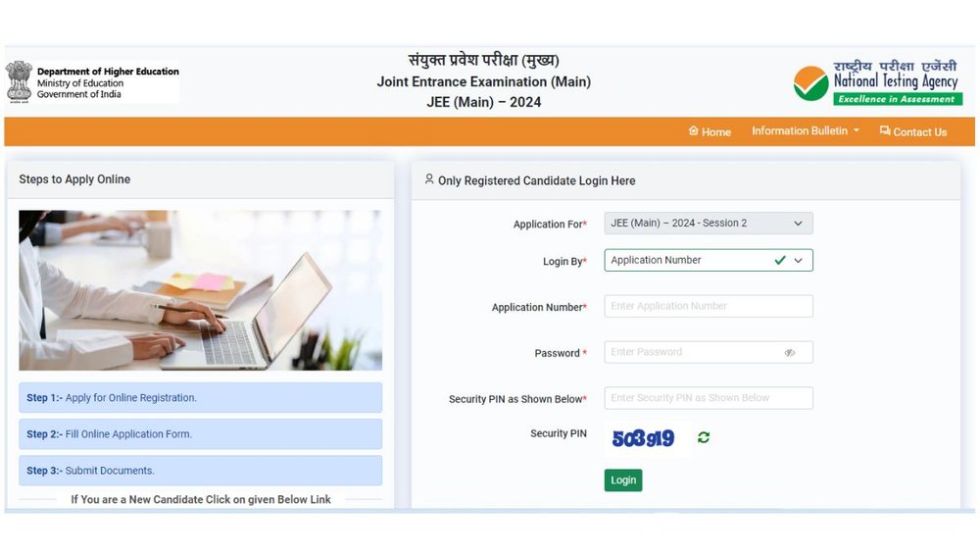Expand the Login By dropdown

tap(709, 260)
